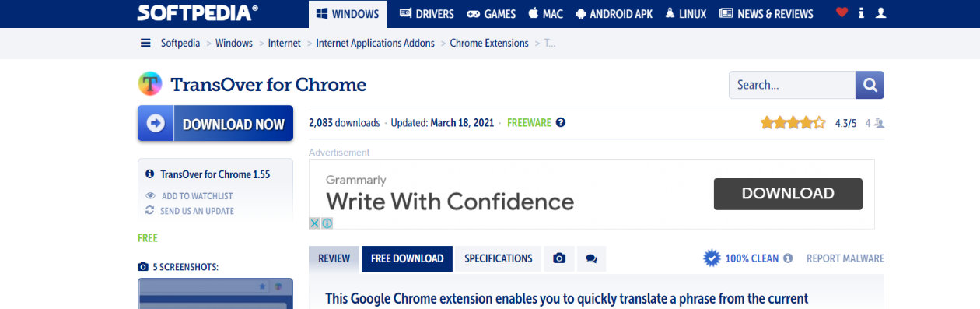Image resolution: width=980 pixels, height=309 pixels.
Task: Open the info icon in top bar
Action: click(861, 13)
